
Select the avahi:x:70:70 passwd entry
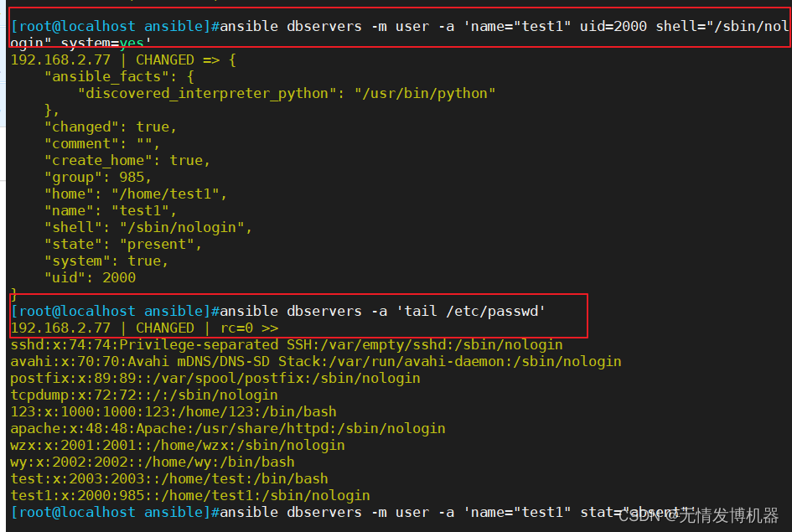(316, 361)
